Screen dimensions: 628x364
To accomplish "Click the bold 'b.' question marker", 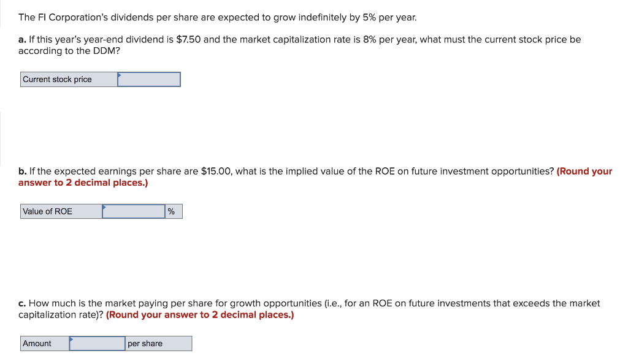I will point(23,171).
